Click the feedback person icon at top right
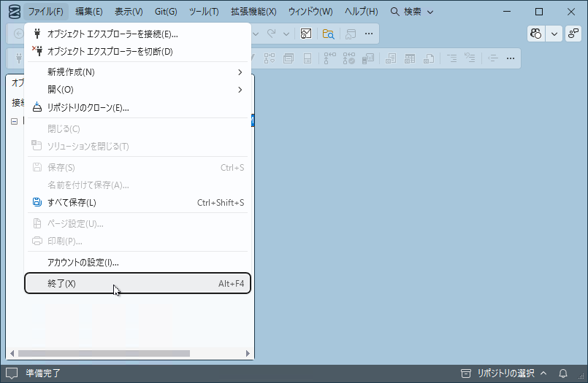The width and height of the screenshot is (588, 383). pyautogui.click(x=573, y=34)
